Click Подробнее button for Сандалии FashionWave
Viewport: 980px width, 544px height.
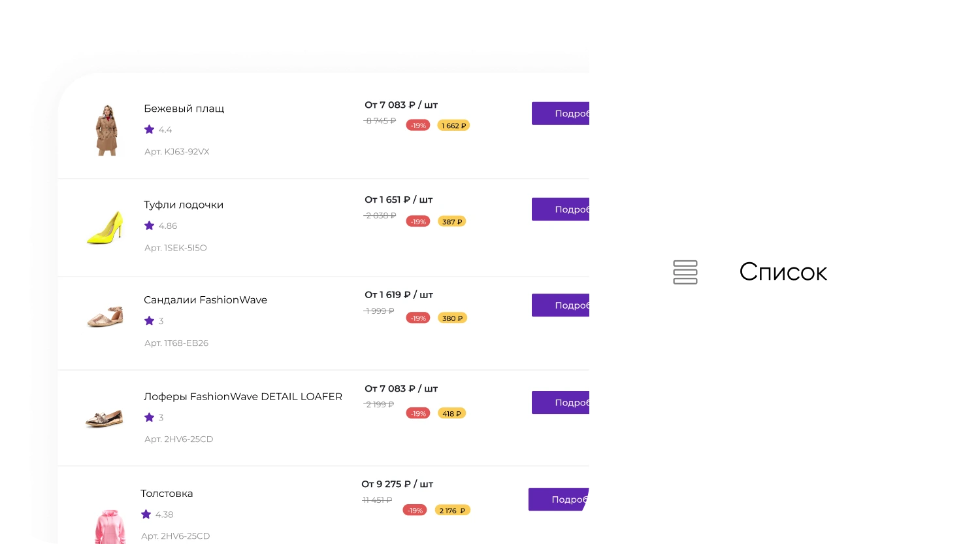tap(561, 305)
